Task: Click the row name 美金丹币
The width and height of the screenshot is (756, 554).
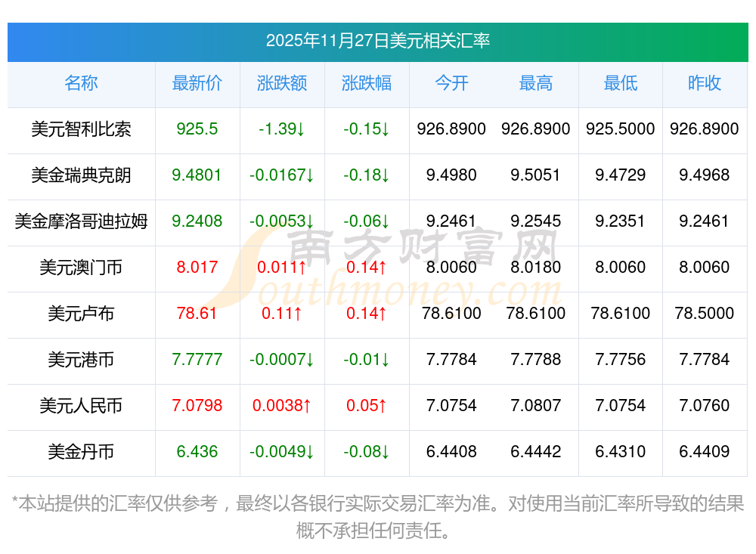Action: click(x=81, y=452)
